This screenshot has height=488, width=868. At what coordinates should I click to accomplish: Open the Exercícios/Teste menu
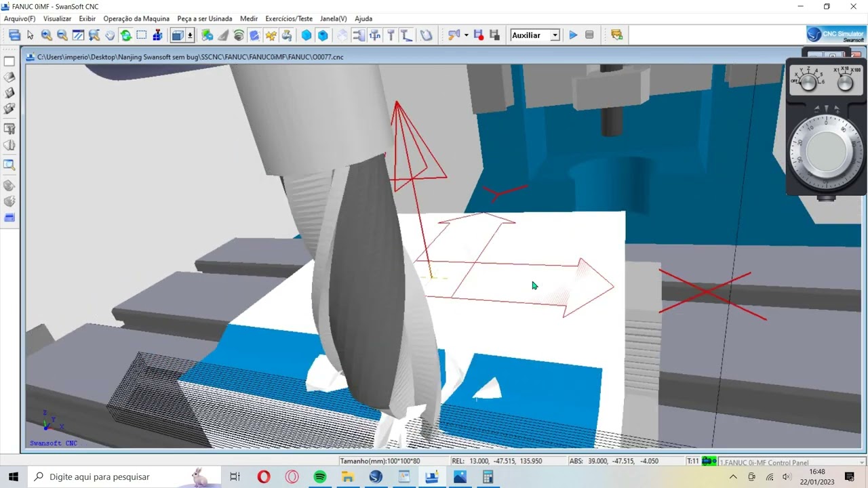click(289, 18)
